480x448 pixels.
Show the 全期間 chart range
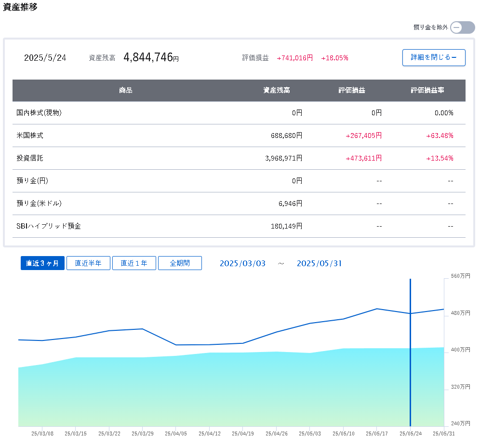180,263
